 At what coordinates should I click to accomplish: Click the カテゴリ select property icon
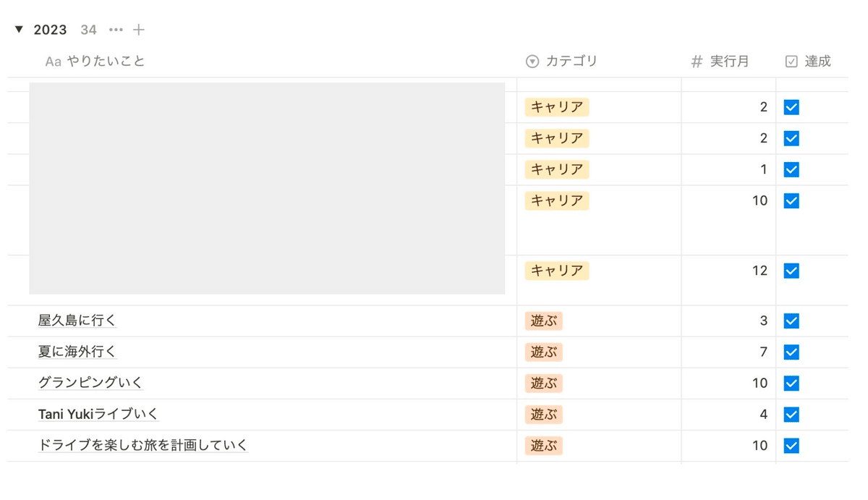coord(532,62)
